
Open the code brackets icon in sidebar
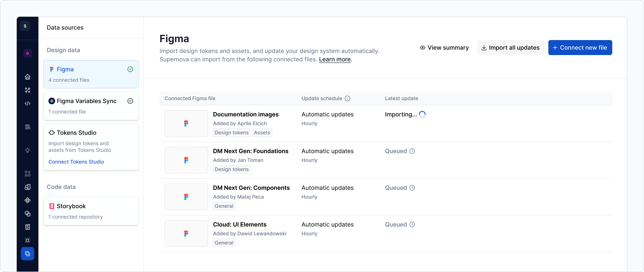click(28, 103)
